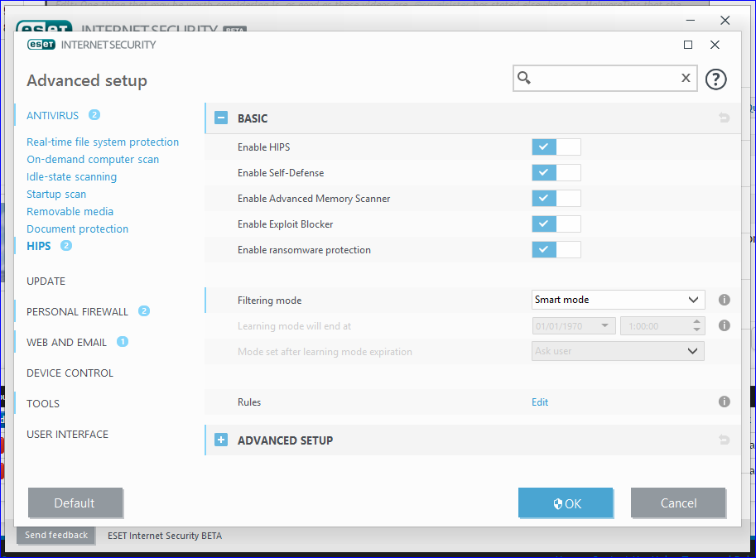Open the learning mode date dropdown
Image resolution: width=756 pixels, height=558 pixels.
tap(574, 325)
